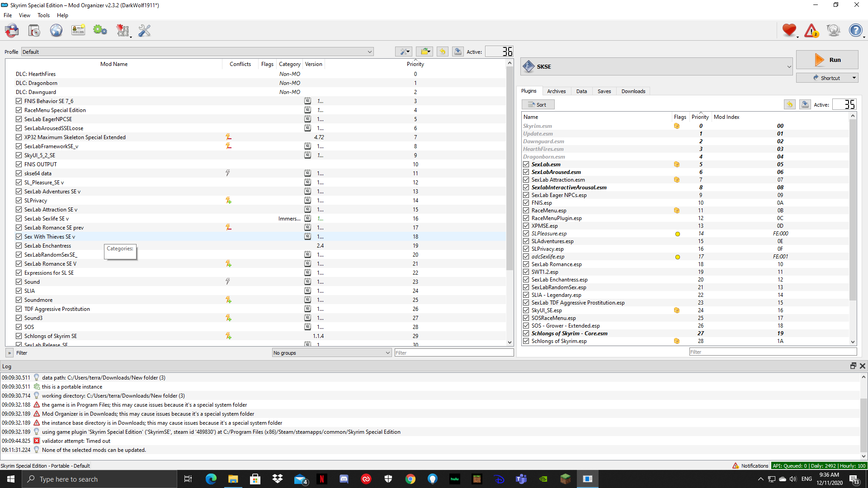868x488 pixels.
Task: Open the Netflix icon in the taskbar
Action: click(x=322, y=479)
